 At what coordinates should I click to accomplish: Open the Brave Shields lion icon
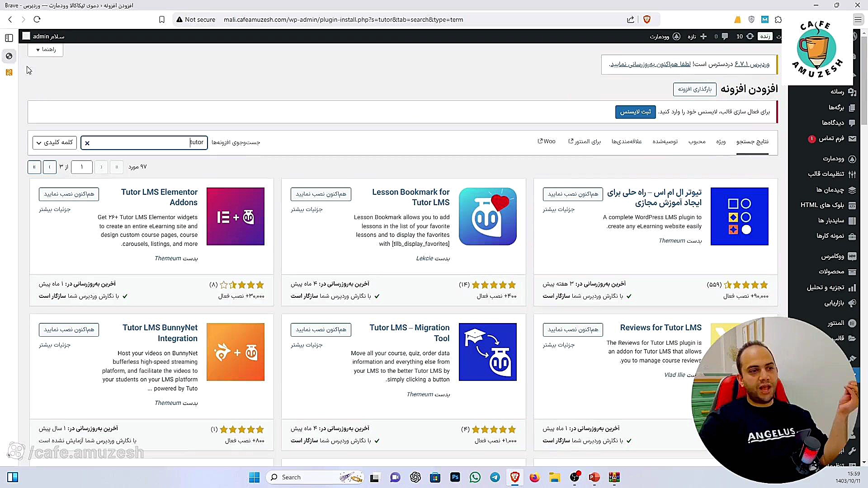[x=647, y=19]
